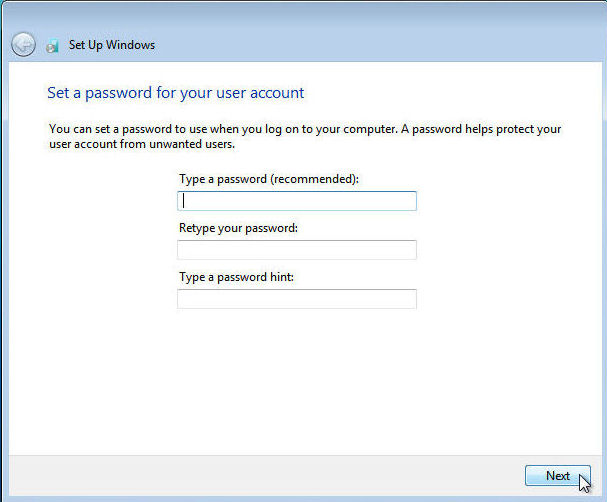The height and width of the screenshot is (502, 607).
Task: Click blank white area right of the password fields
Action: pos(500,250)
